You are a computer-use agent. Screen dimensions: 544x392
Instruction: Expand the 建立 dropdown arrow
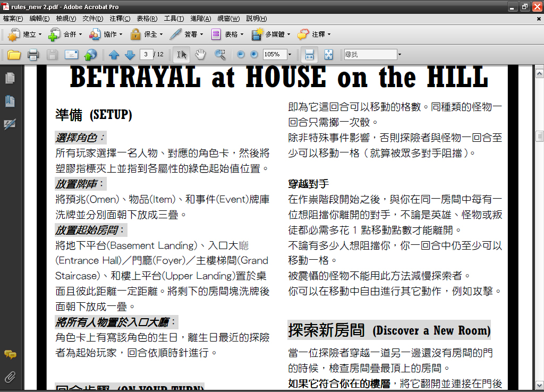click(x=40, y=35)
